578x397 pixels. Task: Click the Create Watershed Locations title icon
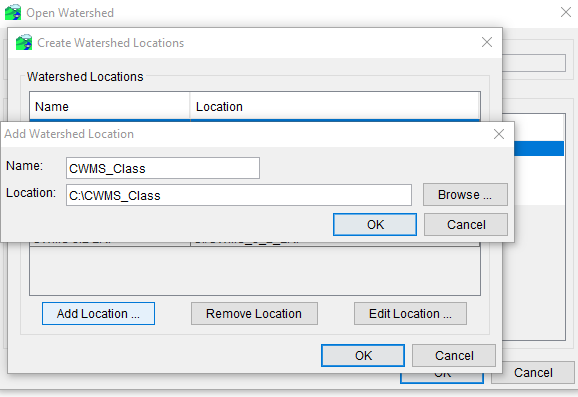pyautogui.click(x=24, y=42)
